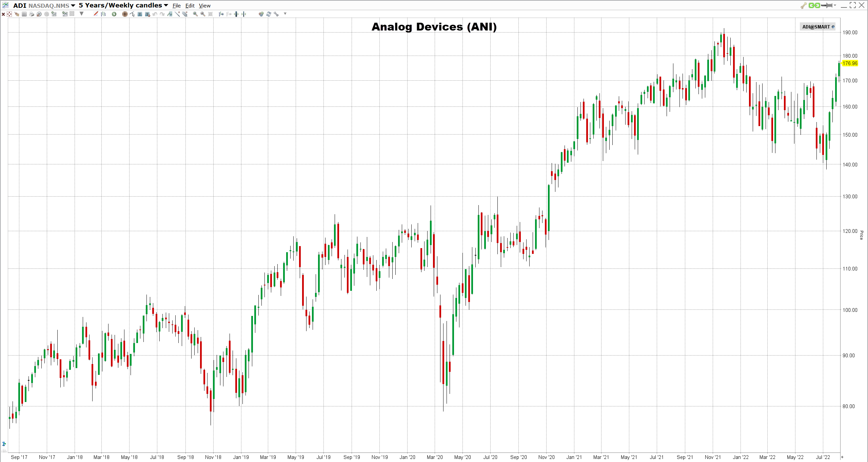Open the data grid table icon
The height and width of the screenshot is (462, 868).
pyautogui.click(x=24, y=14)
